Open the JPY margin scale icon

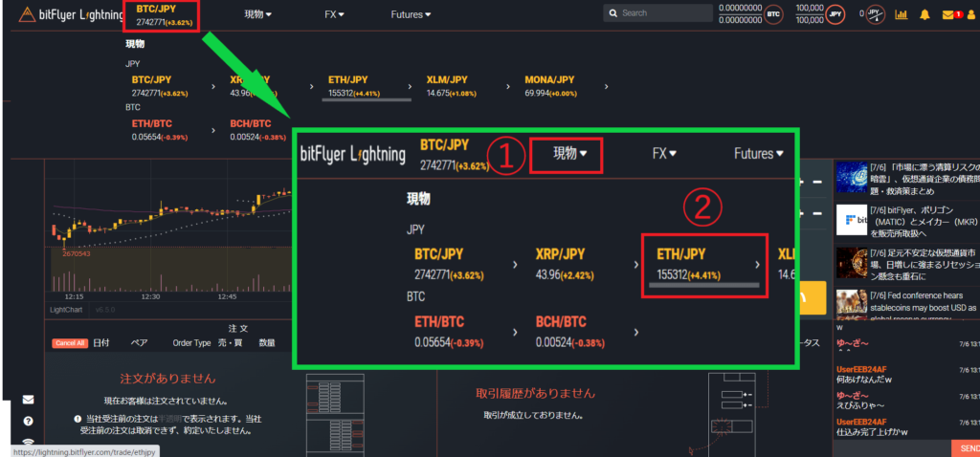(x=877, y=13)
